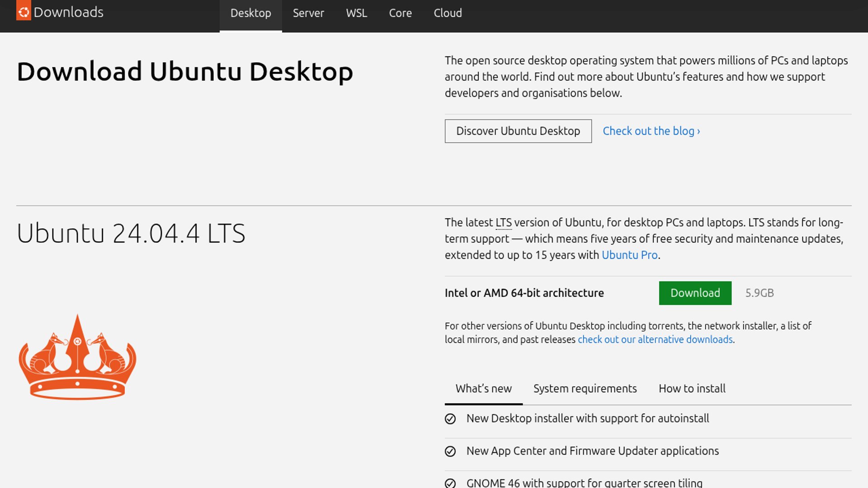Image resolution: width=868 pixels, height=488 pixels.
Task: Click checkmark icon beside New App Center
Action: 450,451
